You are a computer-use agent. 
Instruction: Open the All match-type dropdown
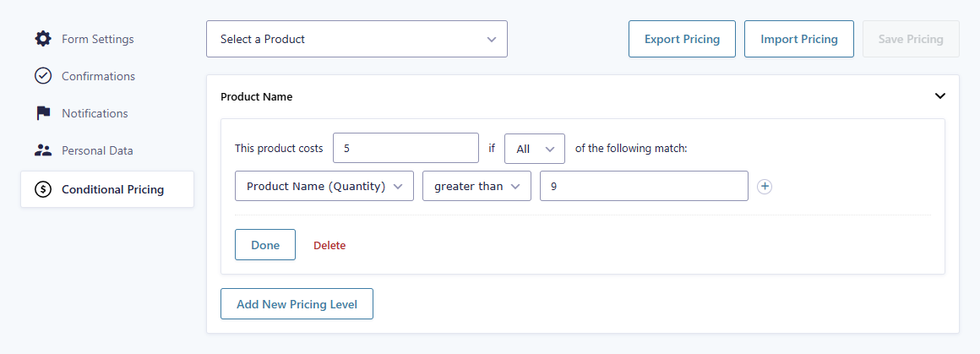point(535,149)
